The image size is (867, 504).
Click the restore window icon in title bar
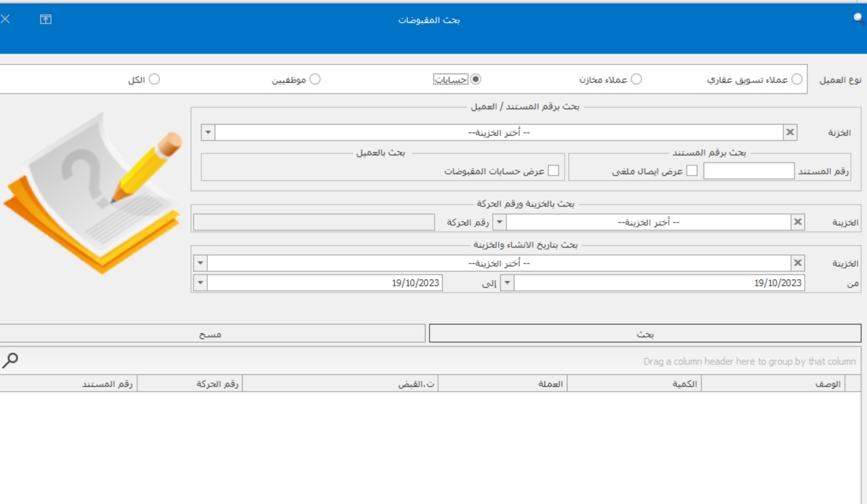pyautogui.click(x=46, y=19)
